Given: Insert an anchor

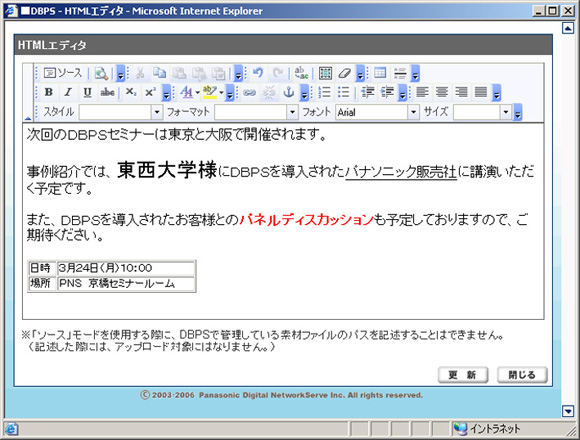Looking at the screenshot, I should click(x=289, y=92).
